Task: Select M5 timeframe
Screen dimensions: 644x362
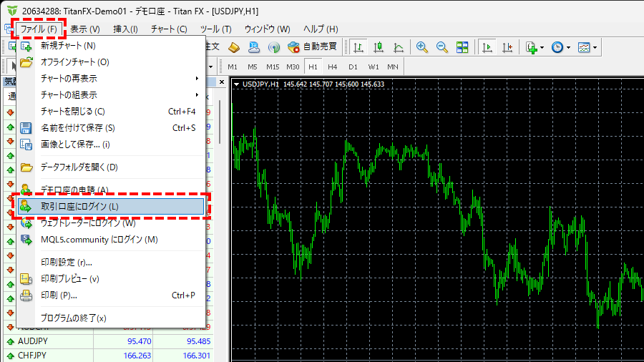Action: pyautogui.click(x=252, y=67)
